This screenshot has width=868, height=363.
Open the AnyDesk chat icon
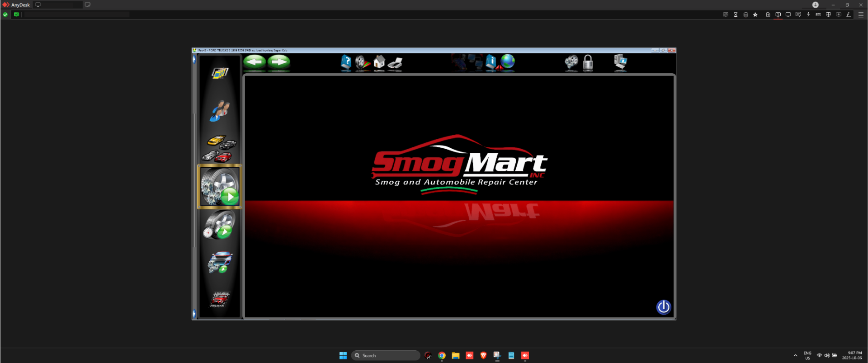tap(798, 14)
